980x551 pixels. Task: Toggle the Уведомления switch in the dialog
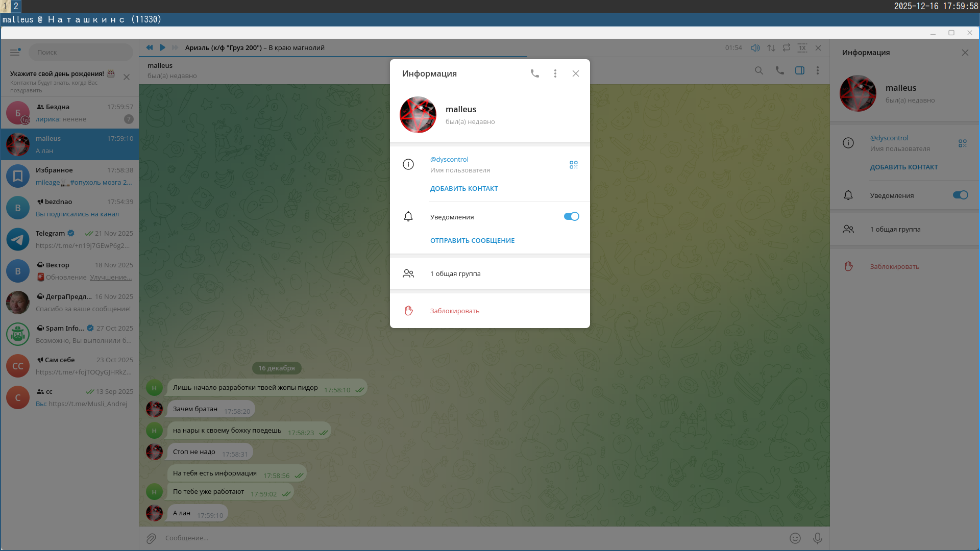point(571,216)
